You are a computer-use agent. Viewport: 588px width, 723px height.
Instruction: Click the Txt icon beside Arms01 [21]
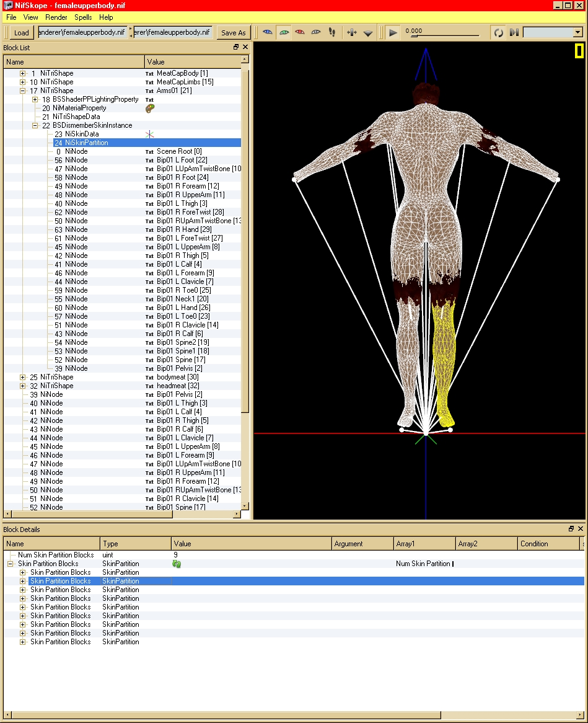(149, 91)
